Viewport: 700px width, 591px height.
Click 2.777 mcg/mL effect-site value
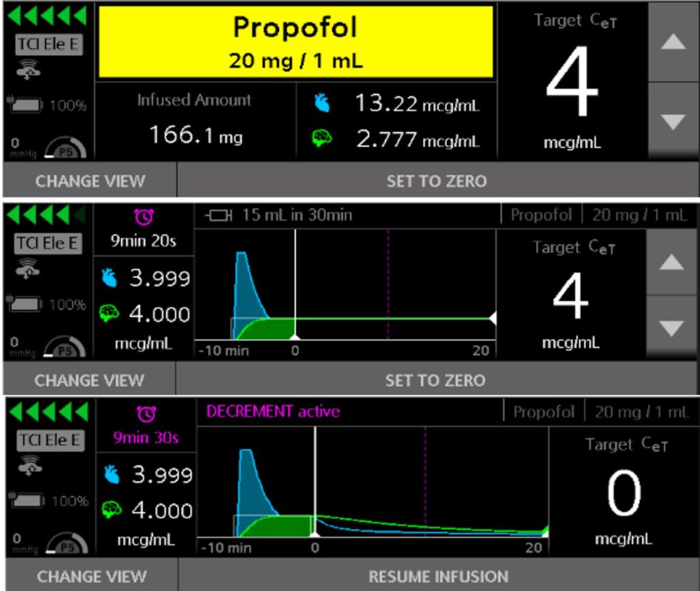coord(418,139)
